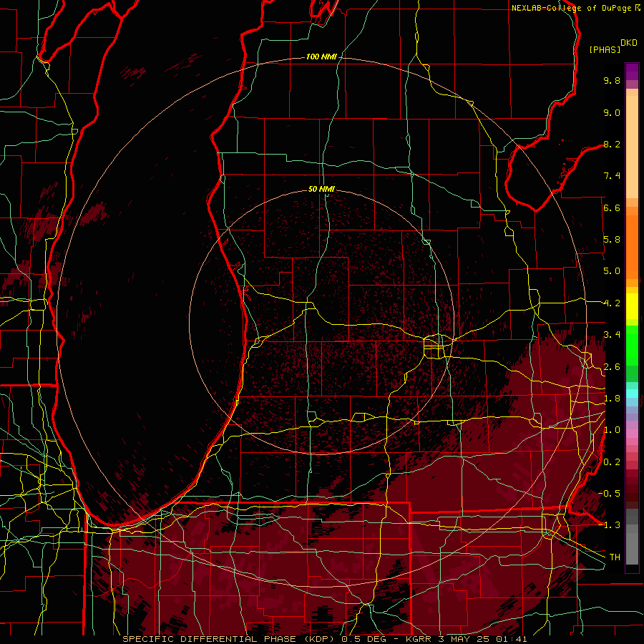Screen dimensions: 644x644
Task: Click the 5.8 legend value
Action: [612, 240]
